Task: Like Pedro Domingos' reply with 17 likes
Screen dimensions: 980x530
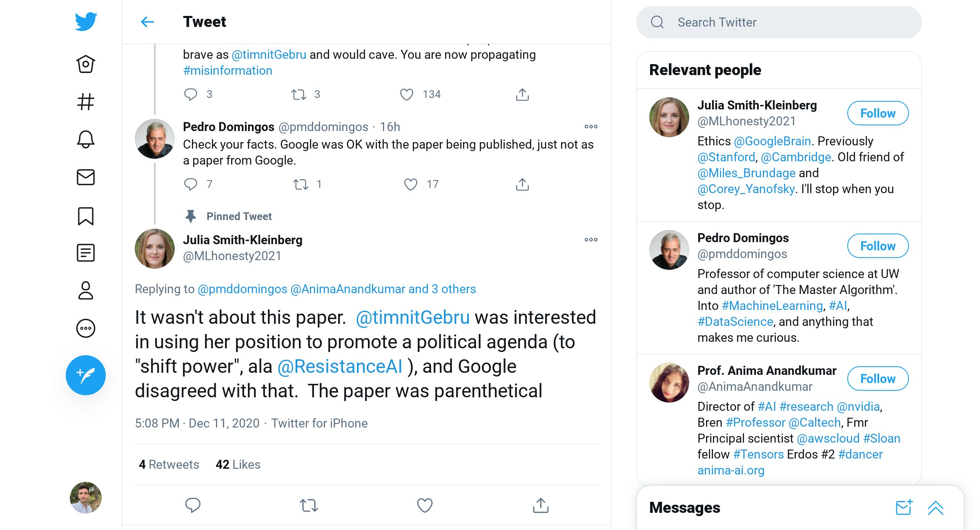Action: (411, 184)
